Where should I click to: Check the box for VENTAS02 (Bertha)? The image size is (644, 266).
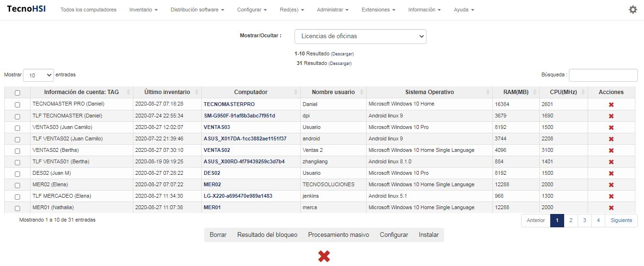point(18,150)
